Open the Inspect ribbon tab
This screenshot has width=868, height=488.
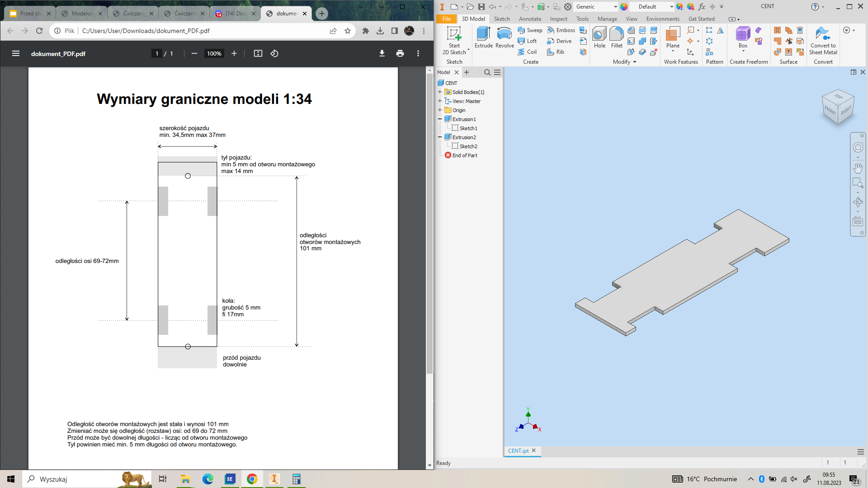(558, 19)
